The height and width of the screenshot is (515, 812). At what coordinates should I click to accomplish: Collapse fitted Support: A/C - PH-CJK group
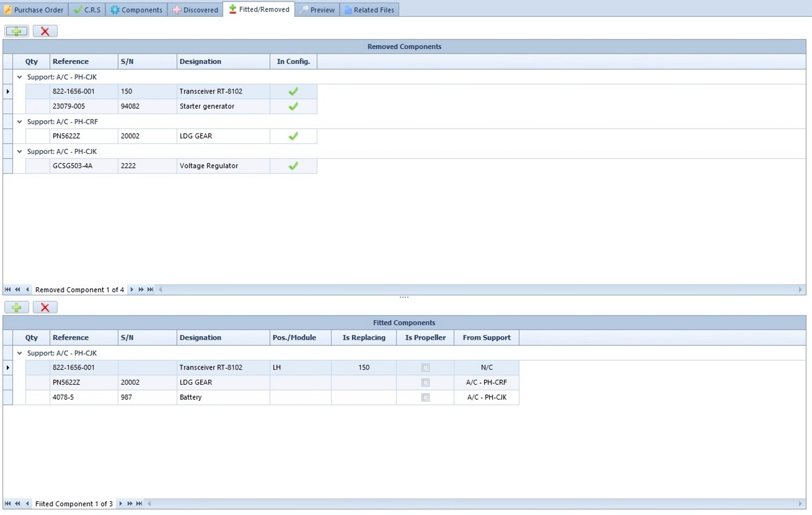pos(19,353)
